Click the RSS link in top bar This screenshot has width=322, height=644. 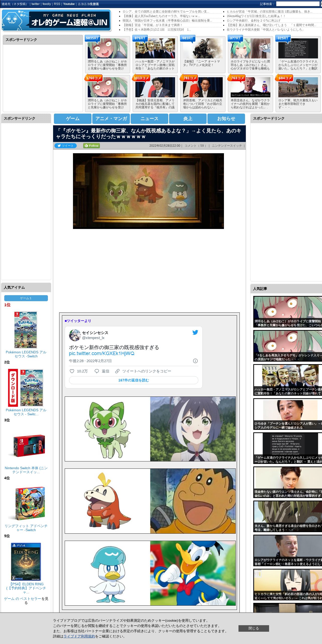coord(57,4)
